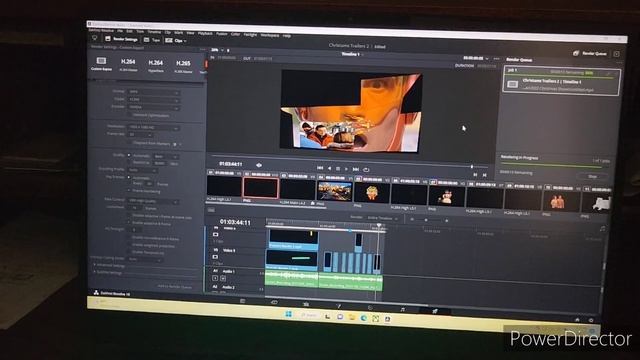Toggle loop playback
Image resolution: width=640 pixels, height=360 pixels.
[366, 169]
